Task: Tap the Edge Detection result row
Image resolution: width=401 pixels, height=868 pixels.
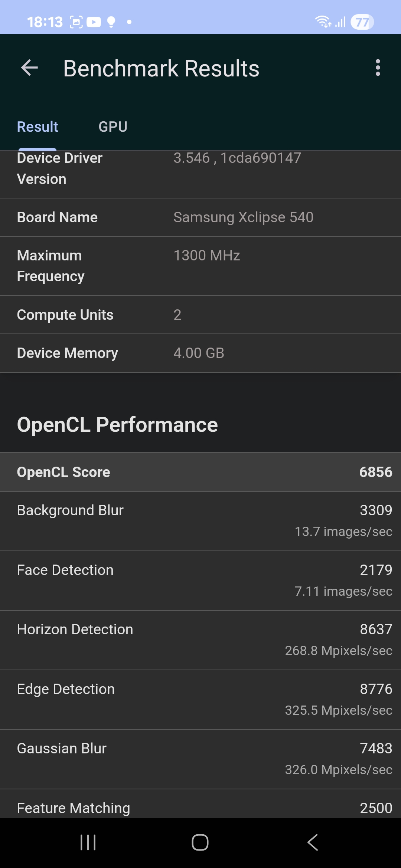Action: [x=200, y=700]
